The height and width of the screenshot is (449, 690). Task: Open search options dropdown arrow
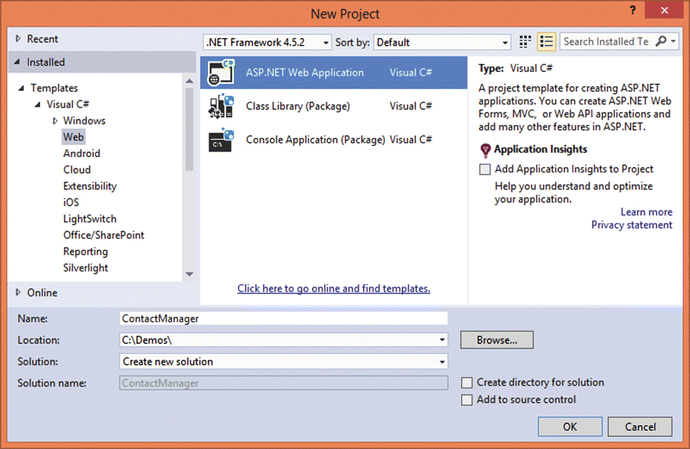[673, 41]
